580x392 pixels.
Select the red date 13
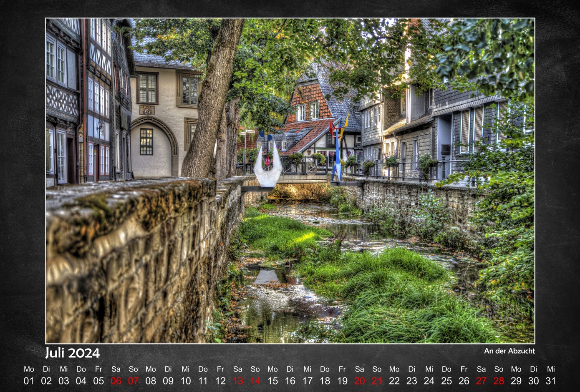pos(238,381)
